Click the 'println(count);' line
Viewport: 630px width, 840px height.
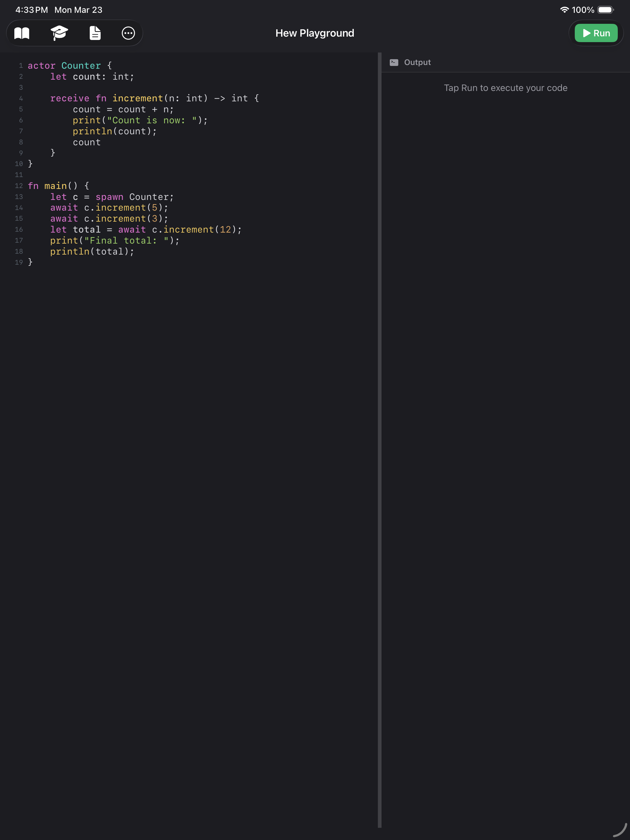[115, 131]
